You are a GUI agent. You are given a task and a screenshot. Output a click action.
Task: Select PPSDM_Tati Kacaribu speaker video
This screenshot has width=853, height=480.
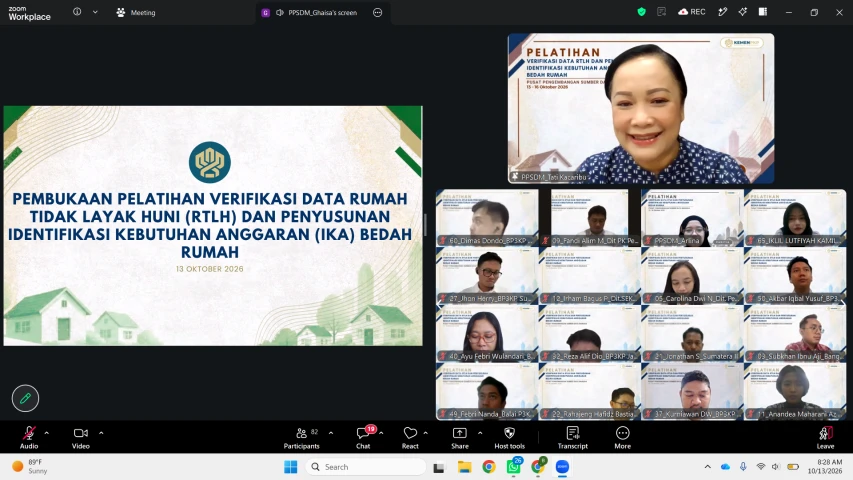point(641,108)
